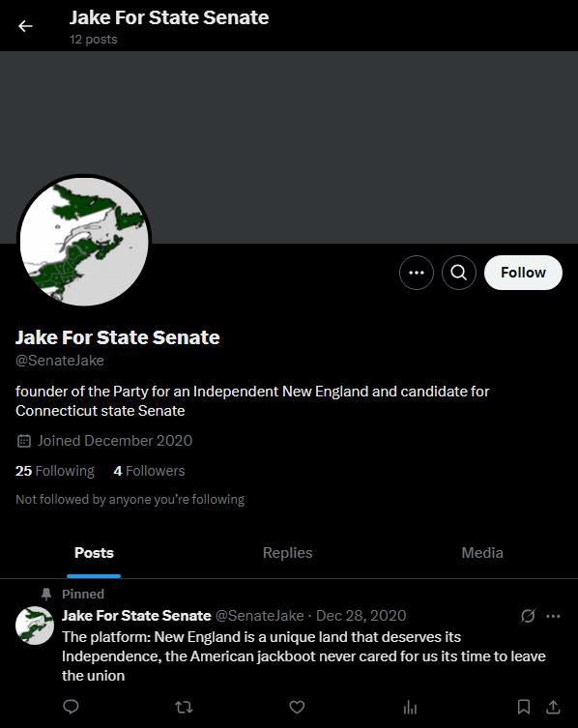
Task: View analytics for the pinned post
Action: click(410, 707)
